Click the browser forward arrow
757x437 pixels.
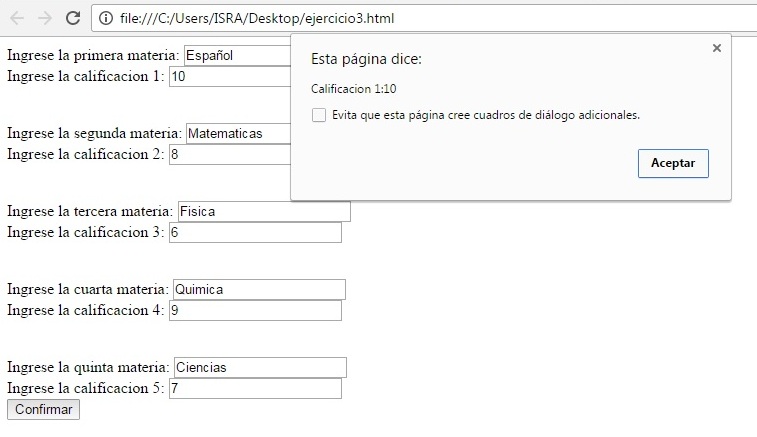pos(44,18)
